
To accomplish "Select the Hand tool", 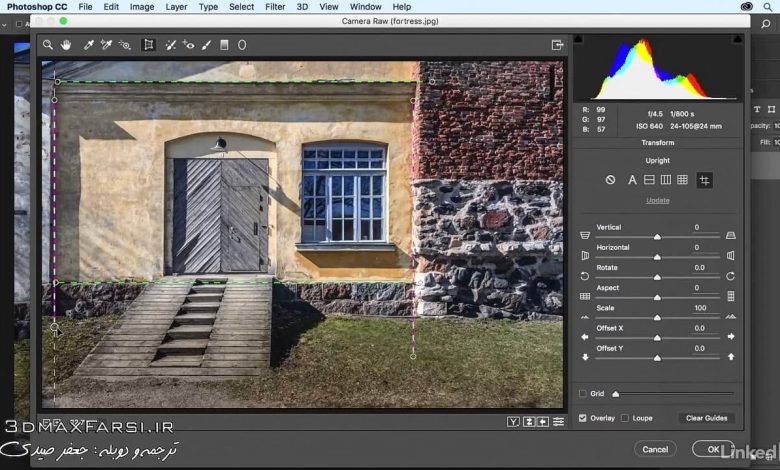I will pos(66,45).
